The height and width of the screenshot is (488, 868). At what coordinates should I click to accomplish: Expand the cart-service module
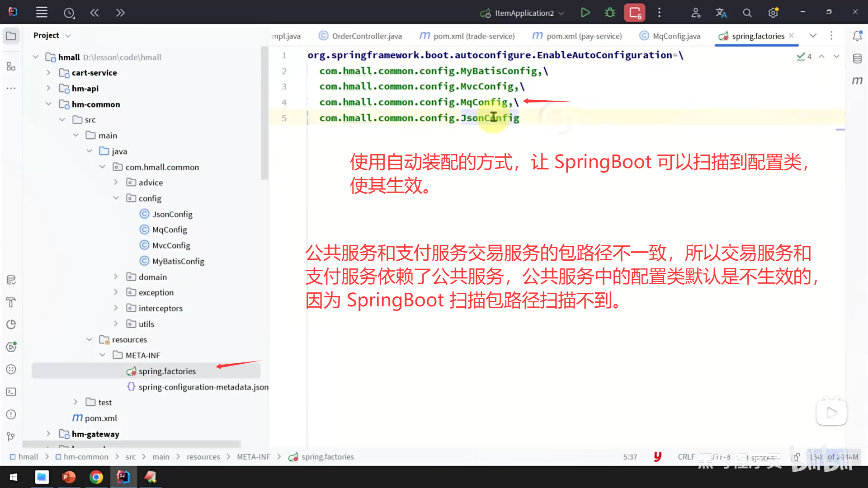[48, 73]
